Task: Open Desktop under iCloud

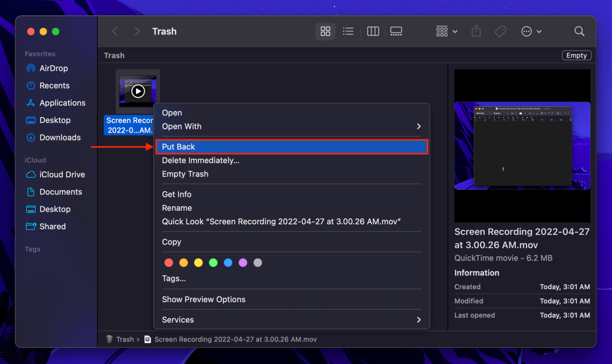Action: coord(55,209)
